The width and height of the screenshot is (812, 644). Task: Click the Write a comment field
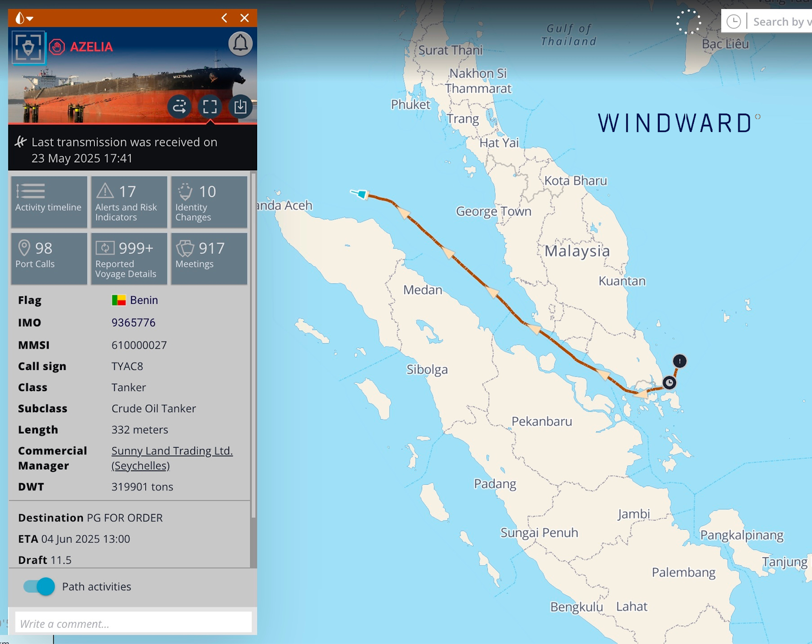[133, 623]
